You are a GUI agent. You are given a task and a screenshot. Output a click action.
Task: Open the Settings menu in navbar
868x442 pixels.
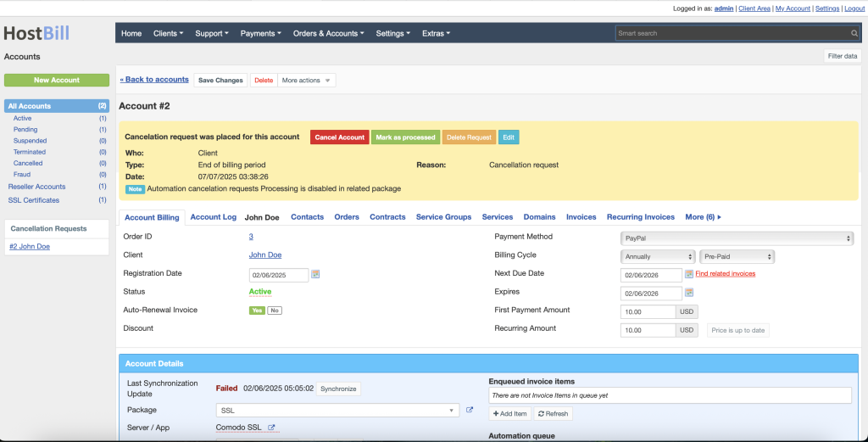tap(393, 33)
